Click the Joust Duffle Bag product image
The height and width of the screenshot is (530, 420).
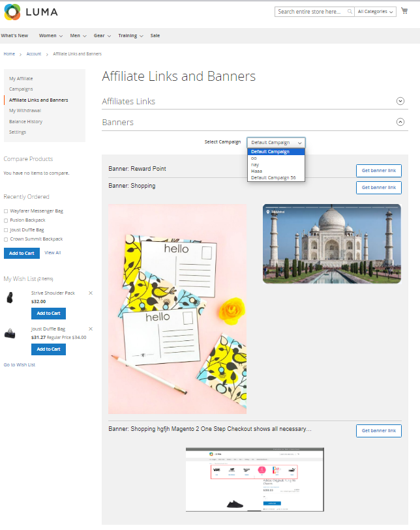click(x=10, y=334)
